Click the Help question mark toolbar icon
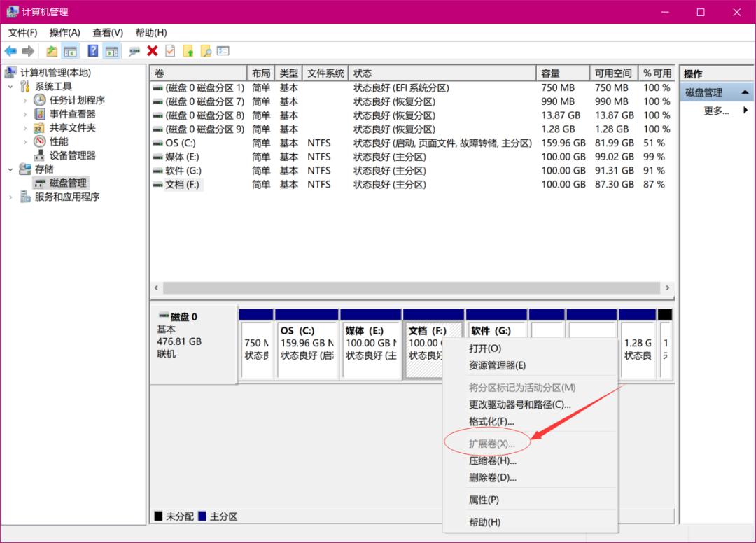The height and width of the screenshot is (543, 756). 92,51
